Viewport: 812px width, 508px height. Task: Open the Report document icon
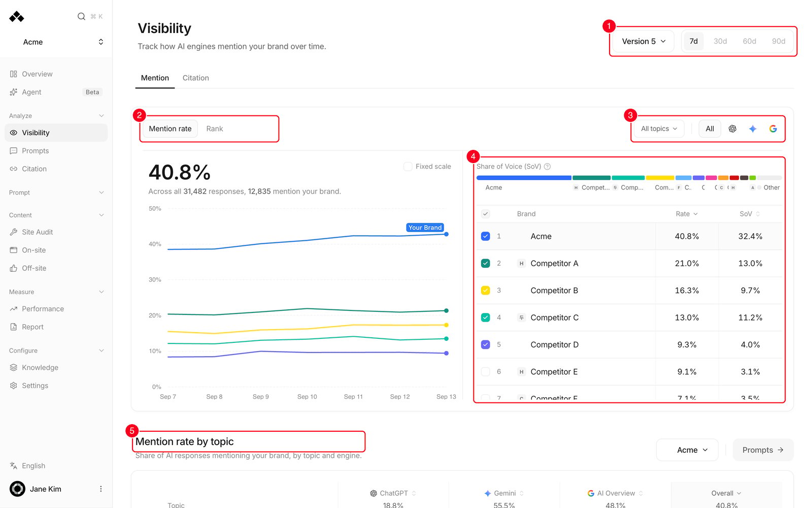click(14, 327)
